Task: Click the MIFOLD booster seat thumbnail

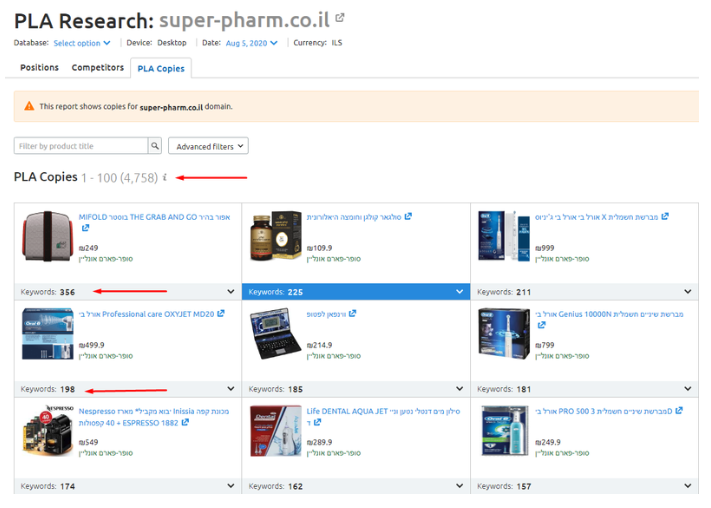Action: pos(47,236)
